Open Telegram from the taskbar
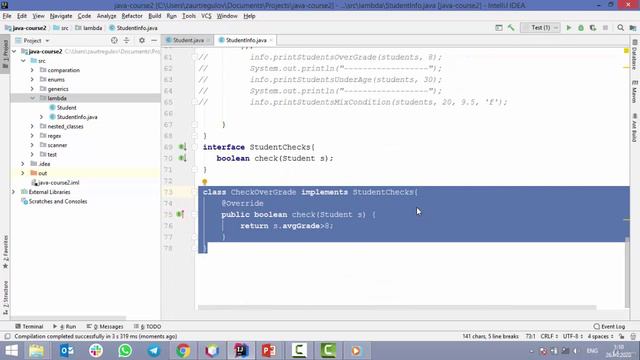The height and width of the screenshot is (360, 640). [x=154, y=351]
